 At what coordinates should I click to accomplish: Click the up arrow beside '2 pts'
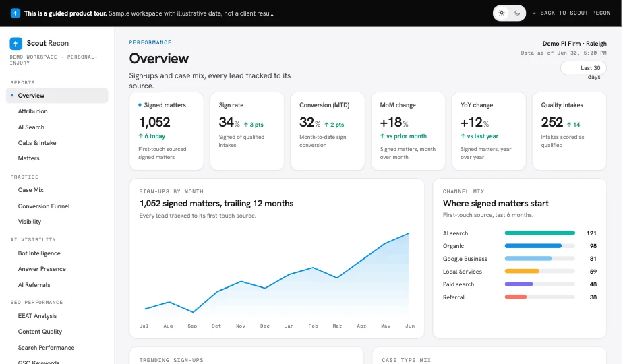326,125
